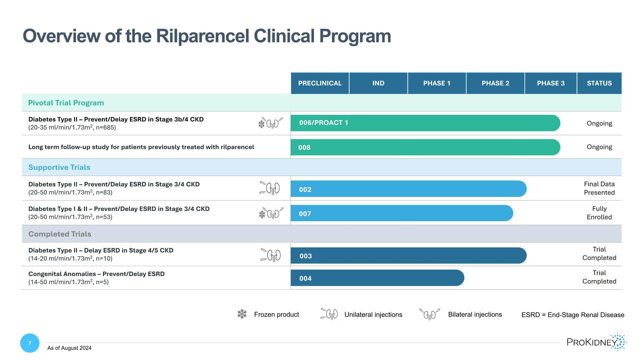Image resolution: width=644 pixels, height=362 pixels.
Task: Click the ESRD = End-Stage Renal Disease note
Action: coord(573,315)
